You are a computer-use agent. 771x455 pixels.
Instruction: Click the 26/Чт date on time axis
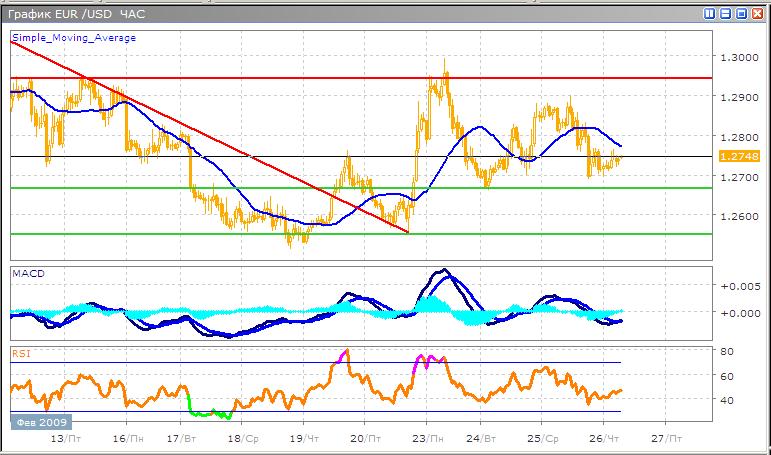coord(606,438)
